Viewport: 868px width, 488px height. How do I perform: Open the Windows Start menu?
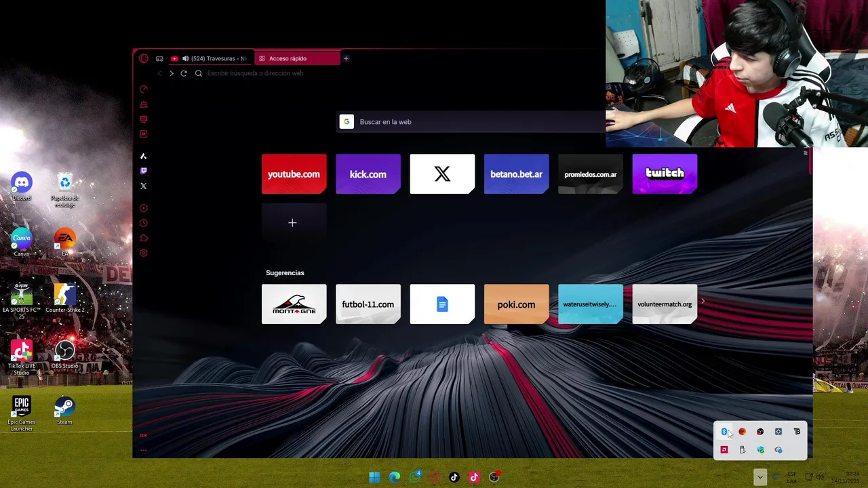[374, 477]
